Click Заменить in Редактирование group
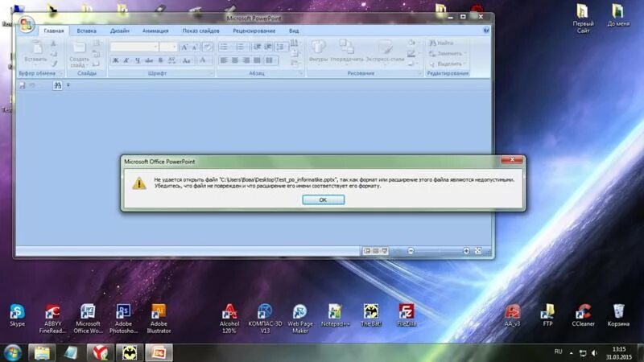This screenshot has width=644, height=362. pyautogui.click(x=447, y=53)
